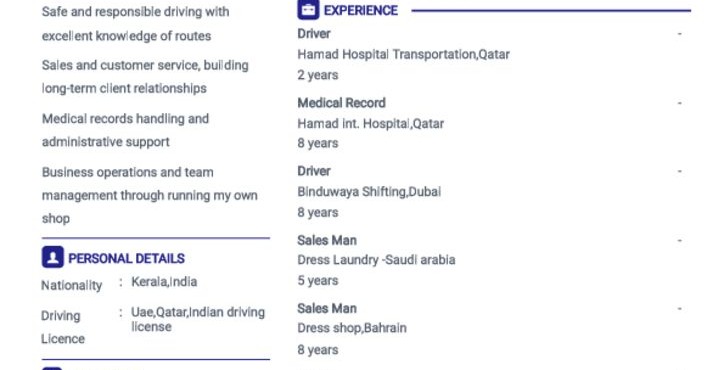Image resolution: width=724 pixels, height=370 pixels.
Task: Click Uae,Qatar,Indian driving license value
Action: tap(198, 319)
